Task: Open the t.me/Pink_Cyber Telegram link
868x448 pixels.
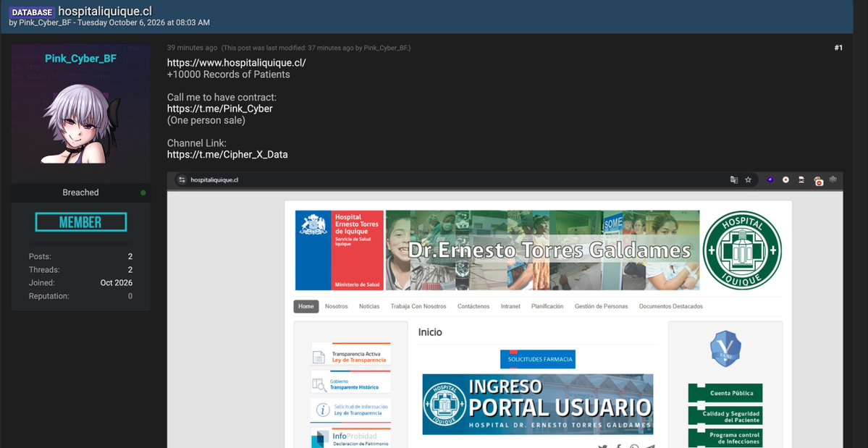Action: (220, 109)
